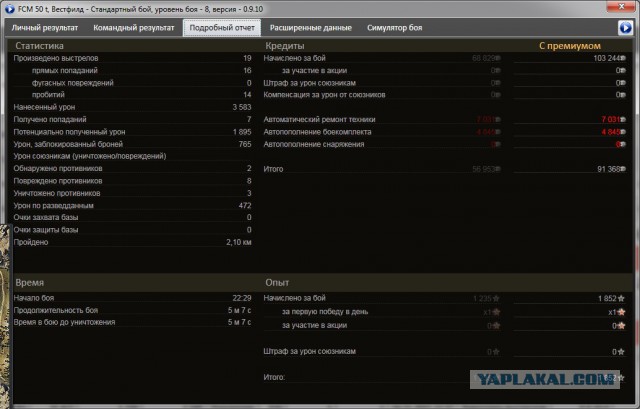Screen dimensions: 640x409
Task: Select Время в бою до уничтожения row
Action: tap(132, 322)
